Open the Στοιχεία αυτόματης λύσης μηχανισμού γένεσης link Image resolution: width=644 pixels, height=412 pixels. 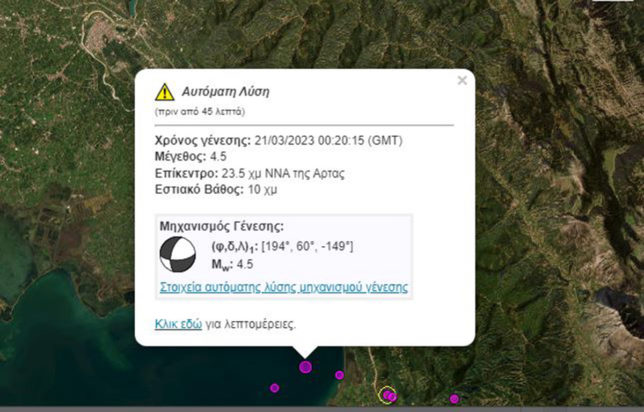283,287
